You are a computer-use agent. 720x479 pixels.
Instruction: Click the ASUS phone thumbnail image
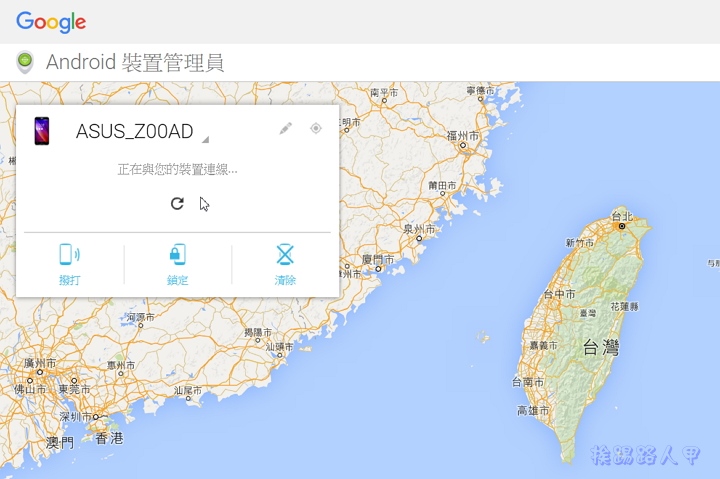coord(42,131)
